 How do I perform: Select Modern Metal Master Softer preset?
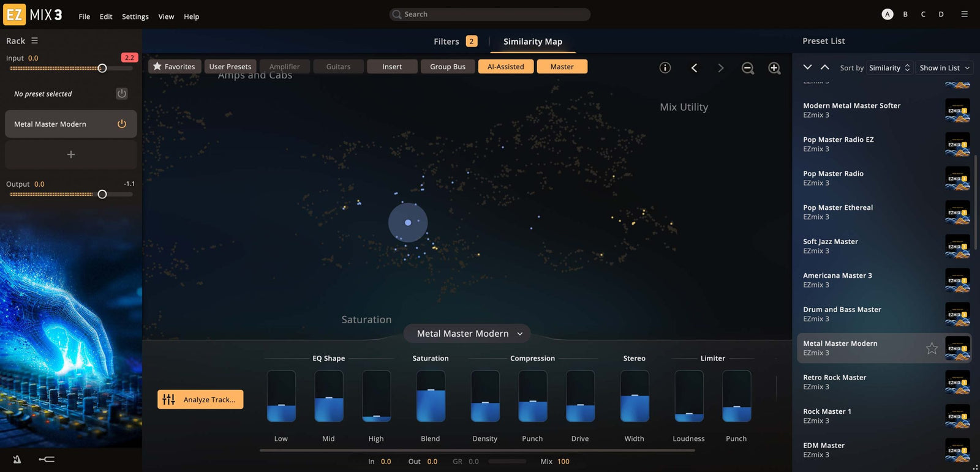click(x=886, y=110)
